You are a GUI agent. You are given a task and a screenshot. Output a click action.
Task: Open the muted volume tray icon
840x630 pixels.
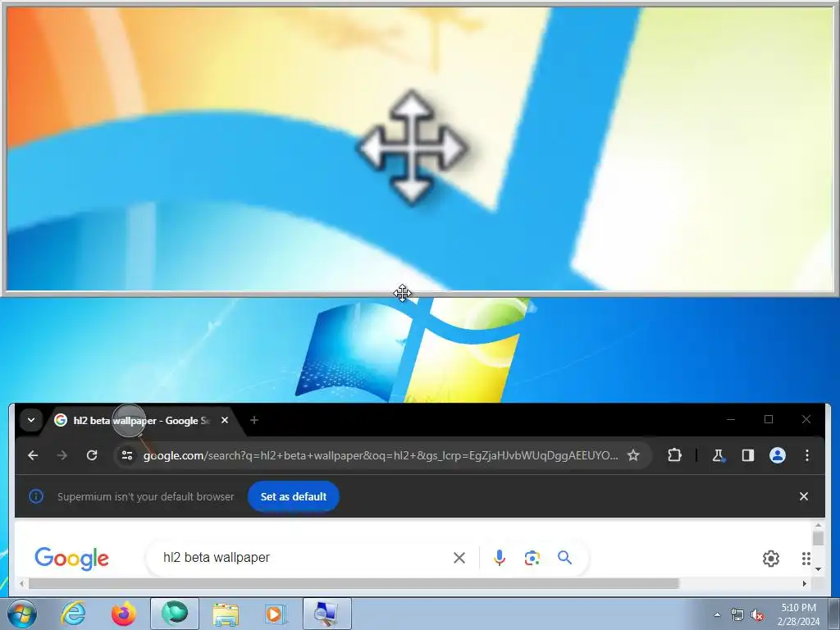click(757, 614)
